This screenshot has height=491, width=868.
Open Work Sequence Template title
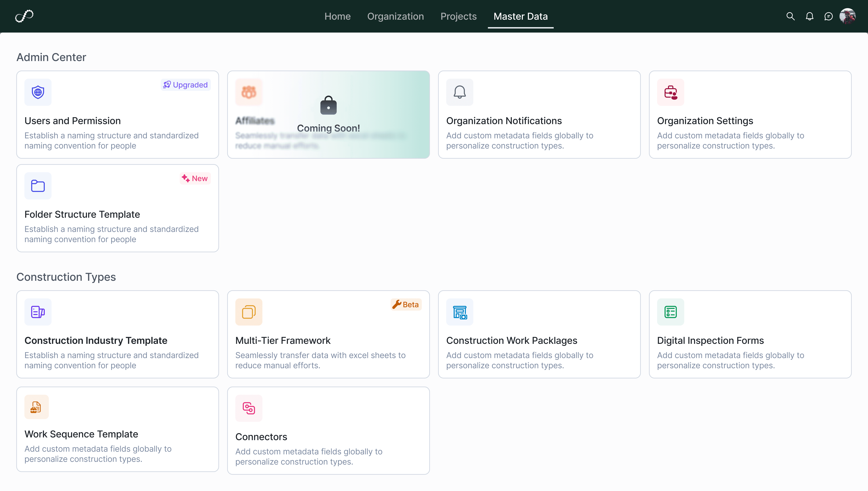point(81,434)
